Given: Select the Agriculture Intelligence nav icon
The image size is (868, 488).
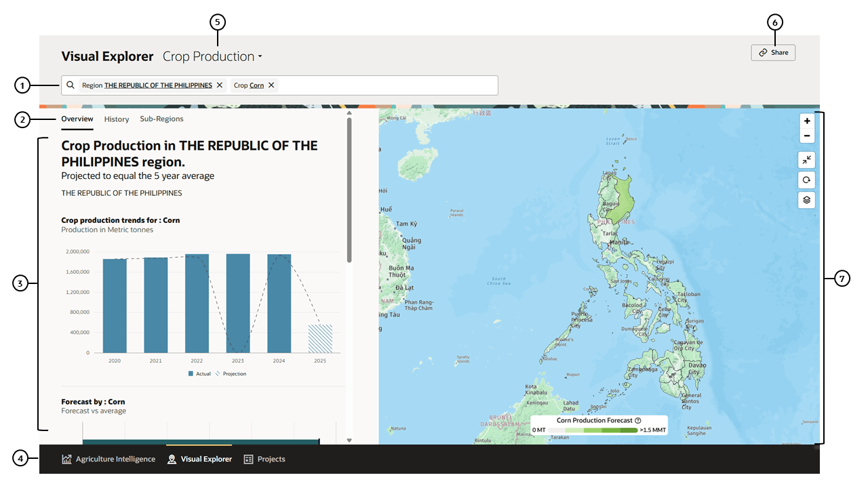Looking at the screenshot, I should (x=66, y=459).
